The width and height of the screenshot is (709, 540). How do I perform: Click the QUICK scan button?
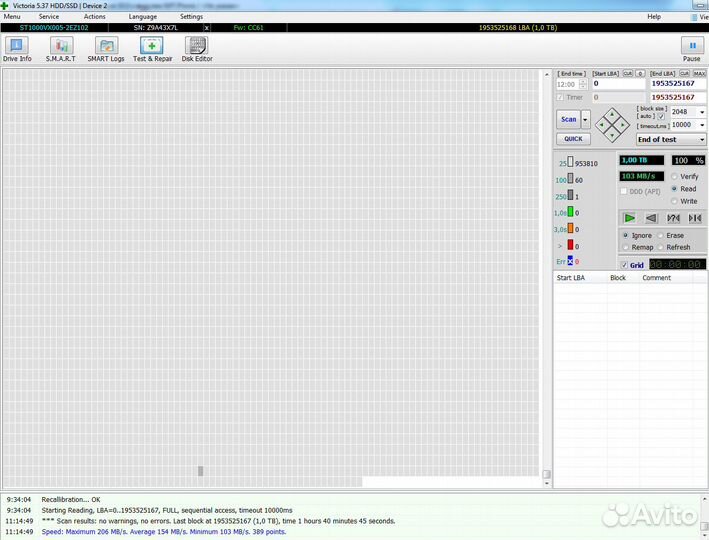click(572, 139)
